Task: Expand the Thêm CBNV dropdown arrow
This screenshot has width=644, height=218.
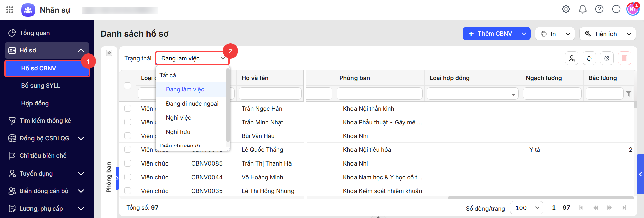Action: coord(524,34)
